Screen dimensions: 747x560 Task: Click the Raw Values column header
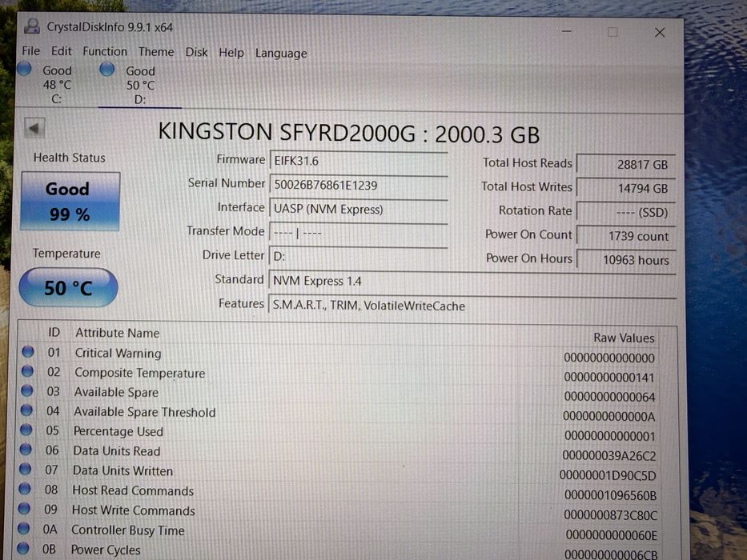pos(624,338)
